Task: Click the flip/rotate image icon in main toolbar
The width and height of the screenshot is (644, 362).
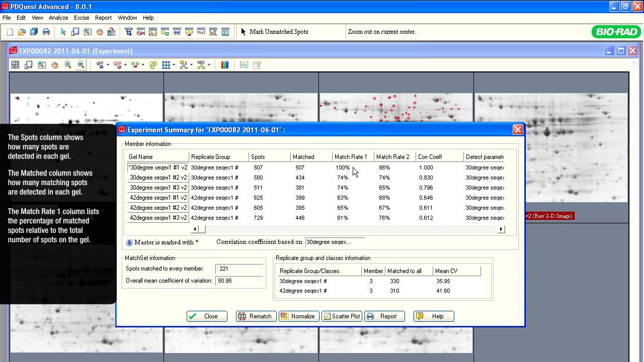Action: (x=112, y=32)
